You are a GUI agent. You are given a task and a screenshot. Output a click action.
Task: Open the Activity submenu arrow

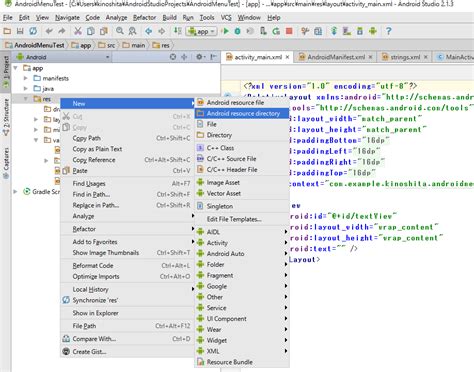[x=286, y=243]
